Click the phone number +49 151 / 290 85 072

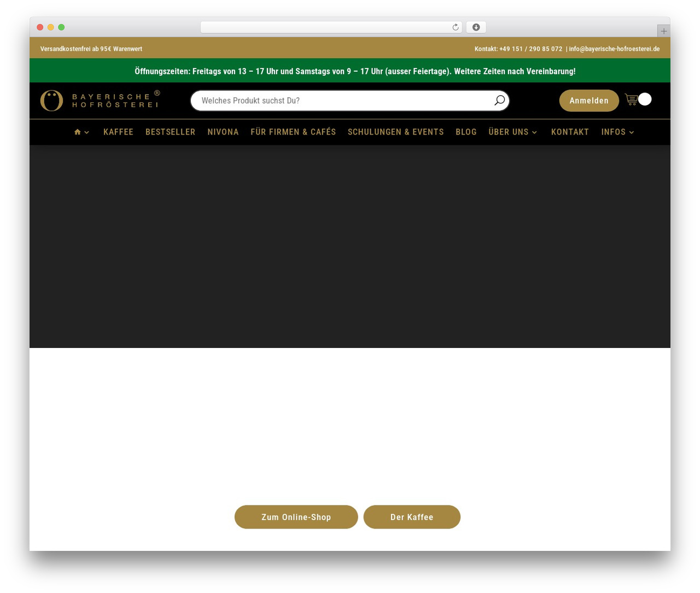(530, 49)
